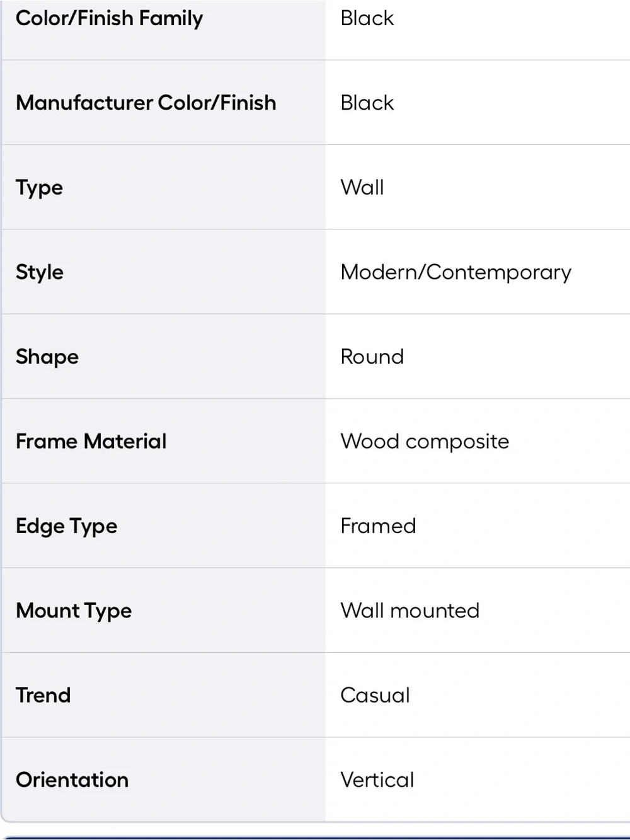Select the Style label

[x=40, y=272]
